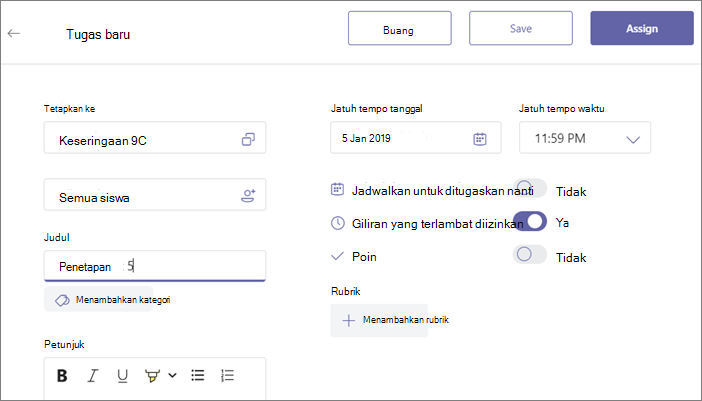Click the tag icon beside Menambahkan kategori

[62, 300]
